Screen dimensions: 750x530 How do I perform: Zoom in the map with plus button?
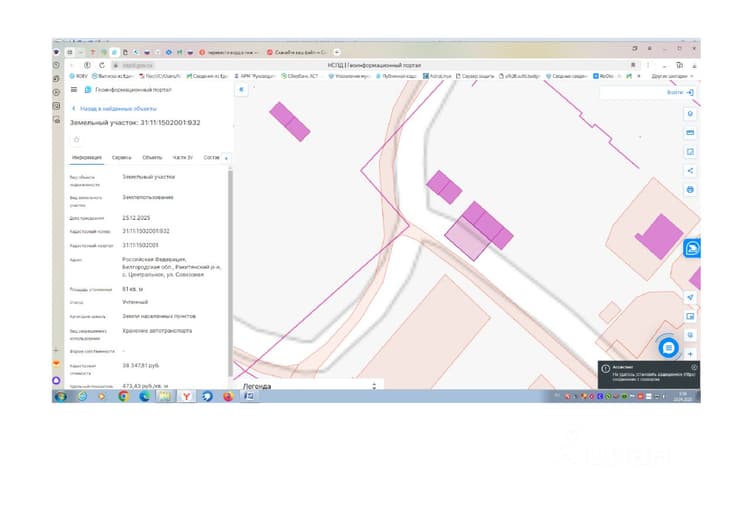(690, 354)
